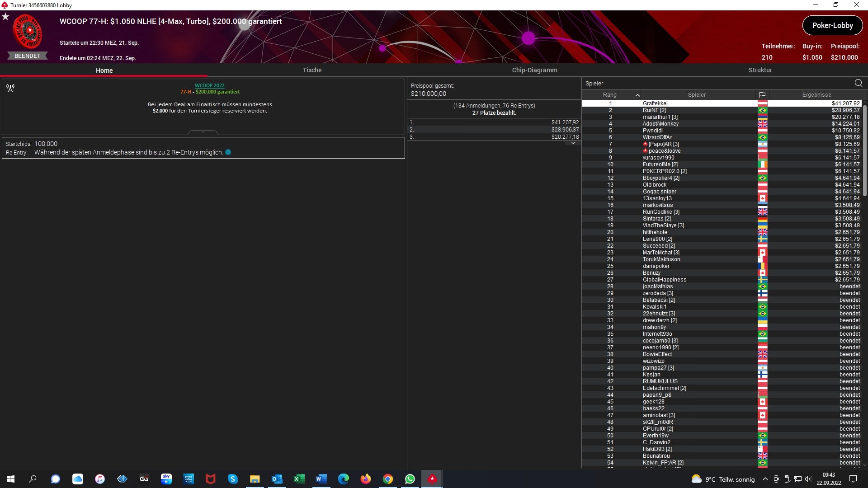Click the volume icon in the system tray
This screenshot has width=868, height=488.
[x=808, y=479]
